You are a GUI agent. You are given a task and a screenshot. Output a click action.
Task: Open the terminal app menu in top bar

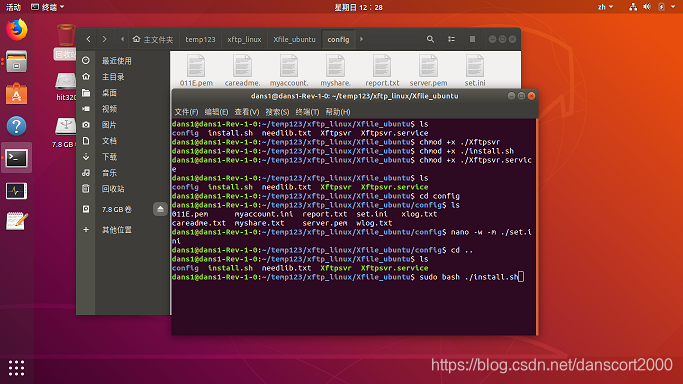pyautogui.click(x=47, y=7)
